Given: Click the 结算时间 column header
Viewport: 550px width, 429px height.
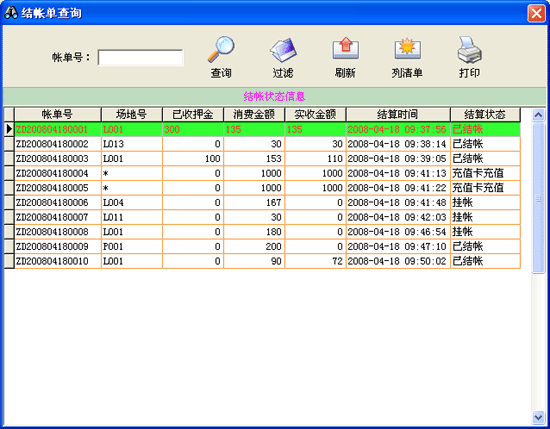Looking at the screenshot, I should [x=398, y=114].
